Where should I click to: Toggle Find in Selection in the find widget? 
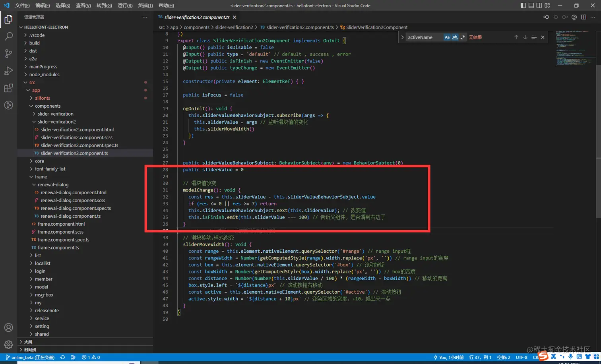tap(534, 37)
